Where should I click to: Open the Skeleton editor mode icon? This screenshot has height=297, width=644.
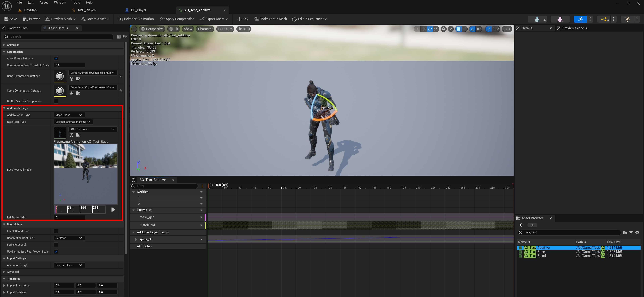(x=537, y=19)
